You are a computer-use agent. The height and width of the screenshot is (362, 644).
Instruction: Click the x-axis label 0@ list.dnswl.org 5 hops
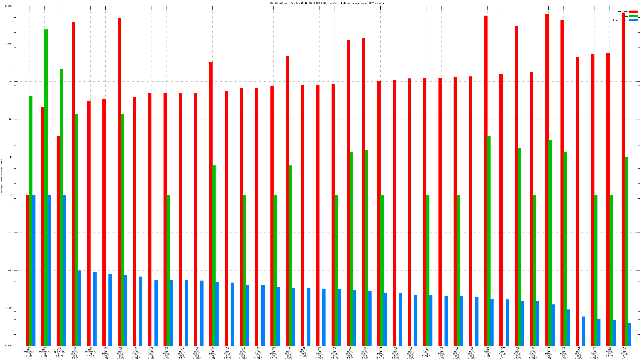click(x=426, y=351)
